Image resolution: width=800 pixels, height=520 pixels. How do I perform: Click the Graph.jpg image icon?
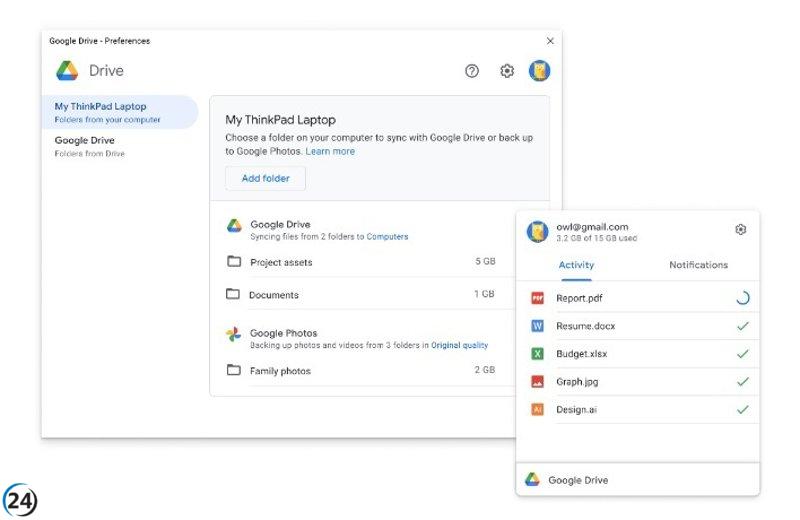[537, 382]
